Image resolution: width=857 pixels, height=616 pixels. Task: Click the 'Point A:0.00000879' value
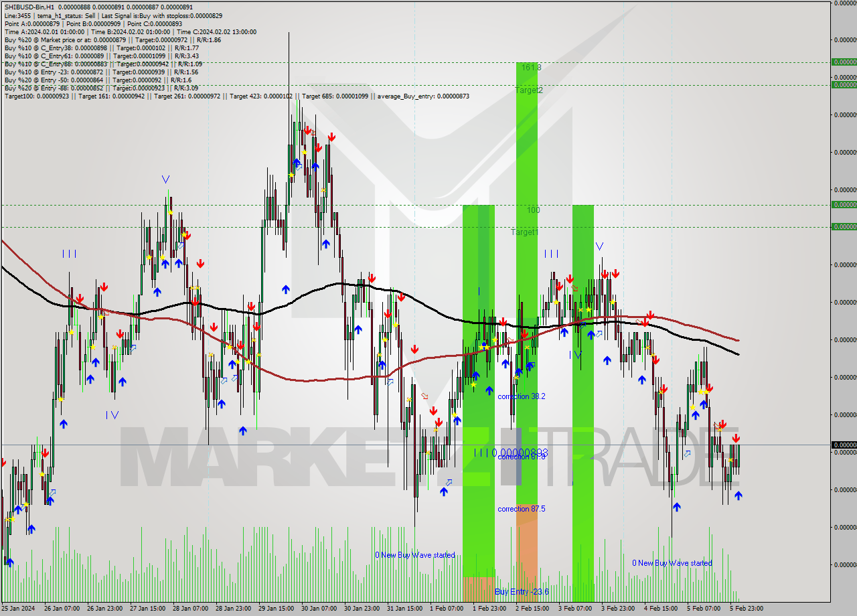click(31, 23)
